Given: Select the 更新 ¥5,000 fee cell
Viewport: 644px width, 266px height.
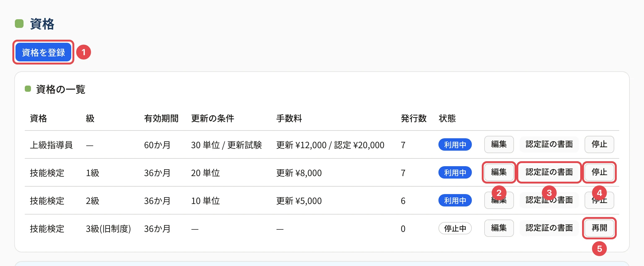Looking at the screenshot, I should click(x=299, y=201).
